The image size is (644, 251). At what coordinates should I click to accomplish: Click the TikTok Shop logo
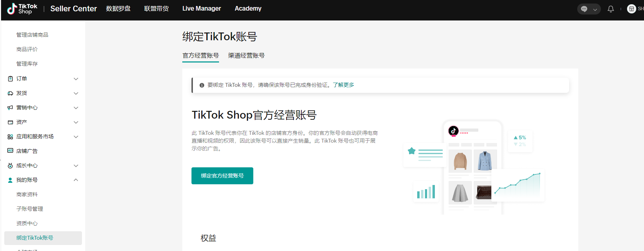[22, 9]
